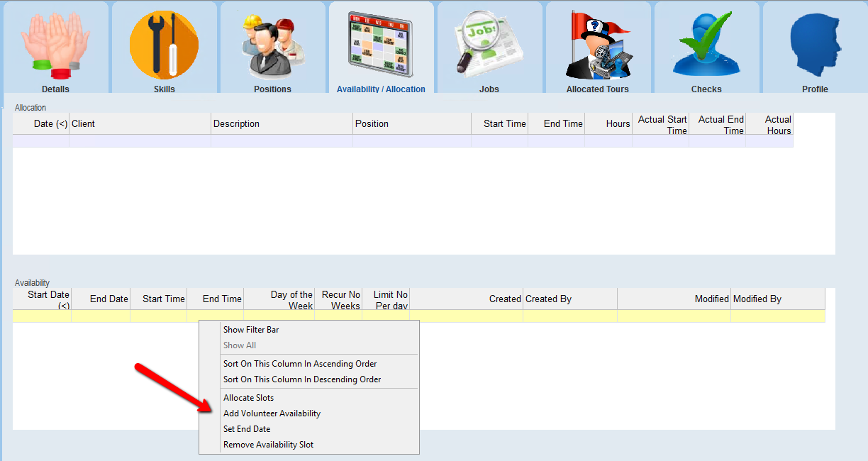This screenshot has width=868, height=461.
Task: Sort by the Client column header
Action: [x=140, y=124]
